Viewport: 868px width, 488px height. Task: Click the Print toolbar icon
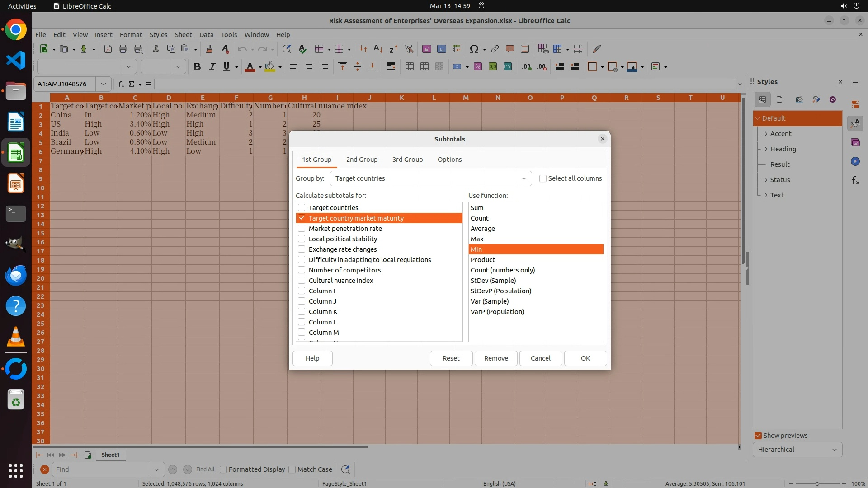coord(123,49)
